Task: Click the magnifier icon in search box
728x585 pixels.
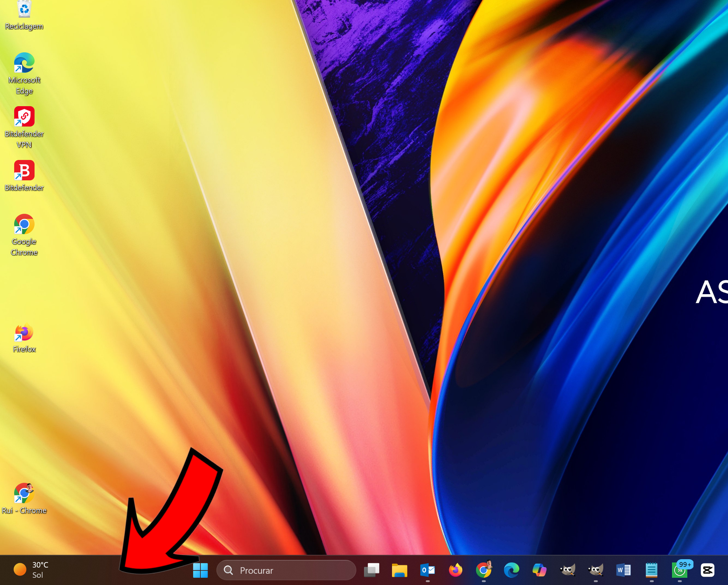Action: [228, 570]
